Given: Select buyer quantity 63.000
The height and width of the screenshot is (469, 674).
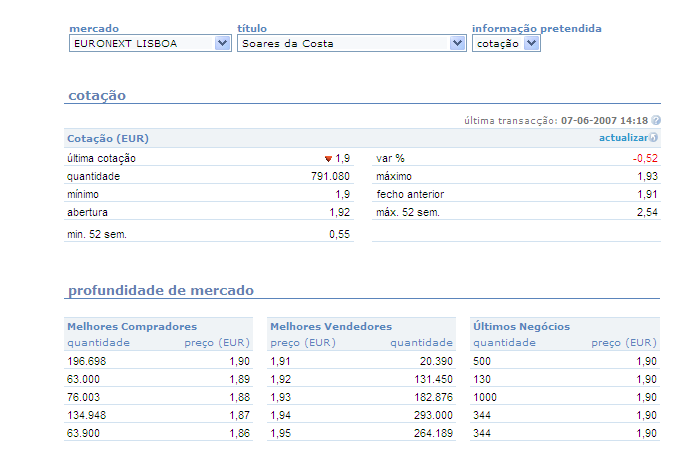Looking at the screenshot, I should click(83, 379).
